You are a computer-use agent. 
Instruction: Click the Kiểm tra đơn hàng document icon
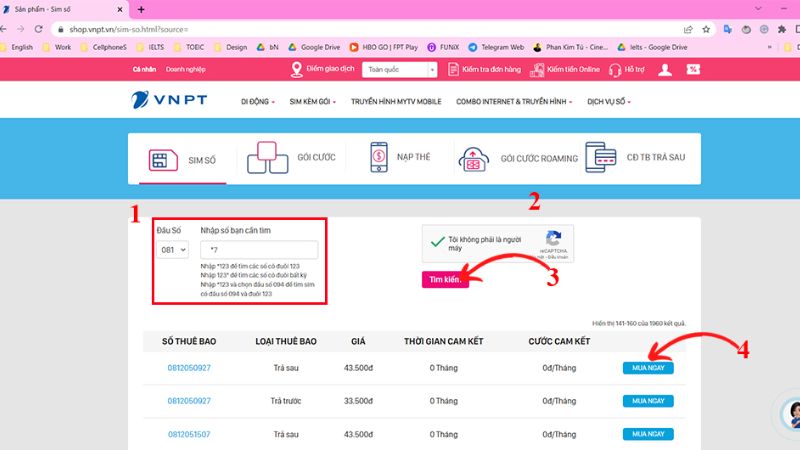coord(453,69)
